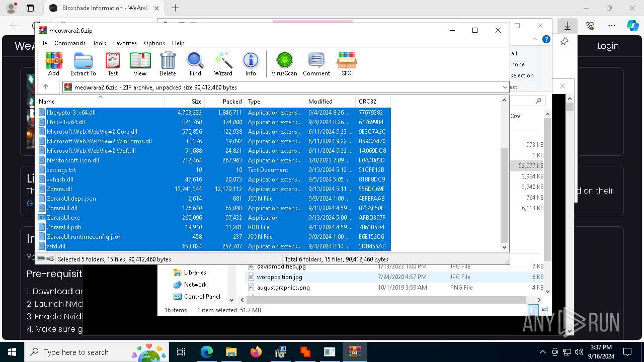The height and width of the screenshot is (362, 644).
Task: Open the Options menu
Action: click(154, 43)
